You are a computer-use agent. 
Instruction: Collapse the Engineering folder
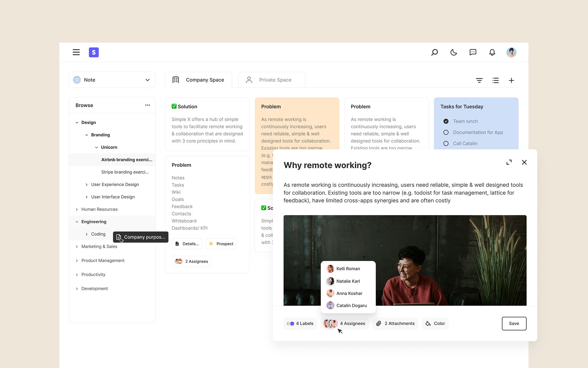click(77, 222)
